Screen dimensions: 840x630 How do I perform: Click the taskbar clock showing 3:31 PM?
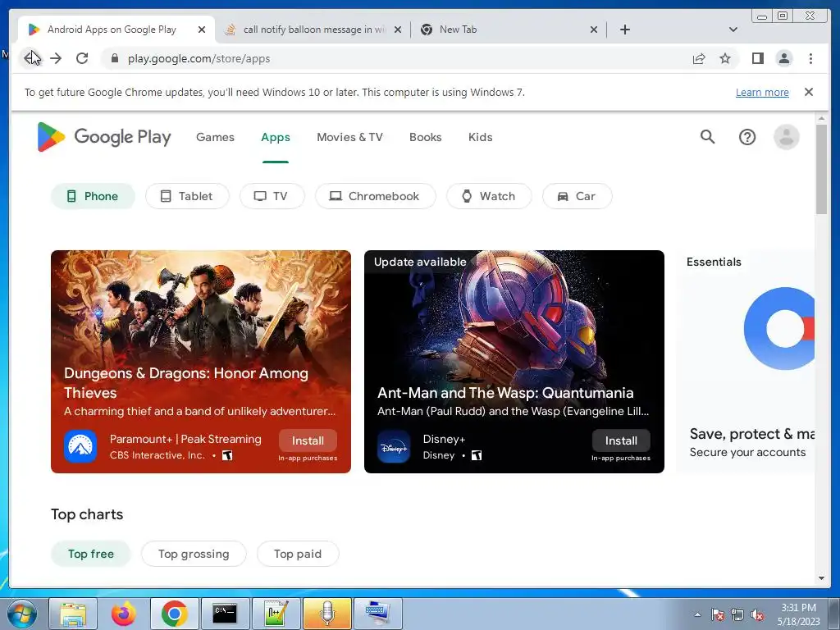click(x=798, y=614)
